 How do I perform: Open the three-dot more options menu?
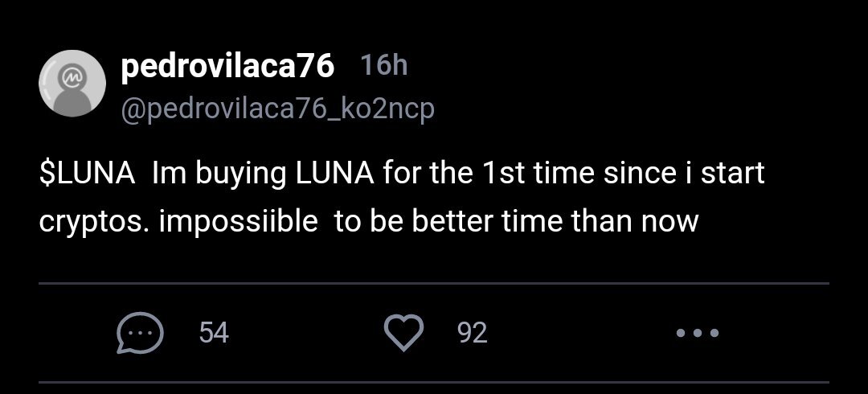698,333
